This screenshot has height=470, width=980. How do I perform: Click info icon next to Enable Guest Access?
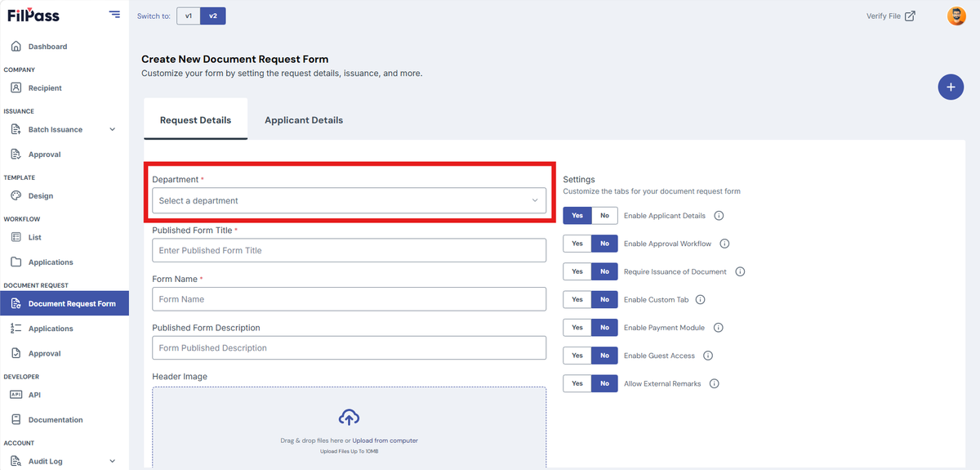(x=708, y=356)
